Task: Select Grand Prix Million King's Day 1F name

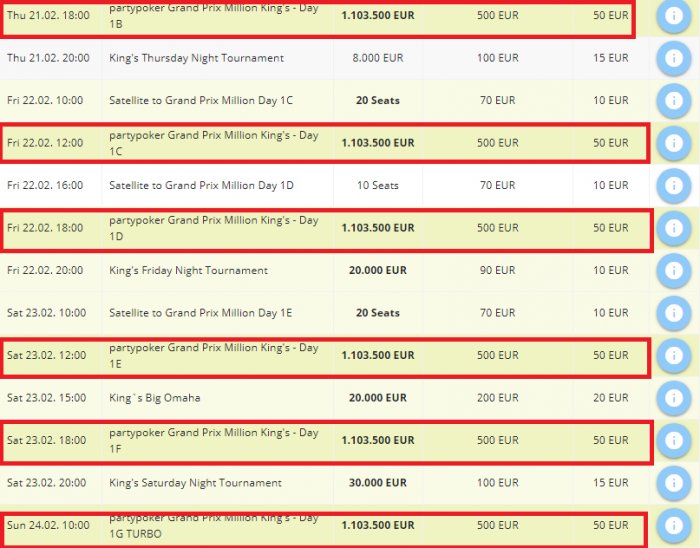Action: click(214, 440)
